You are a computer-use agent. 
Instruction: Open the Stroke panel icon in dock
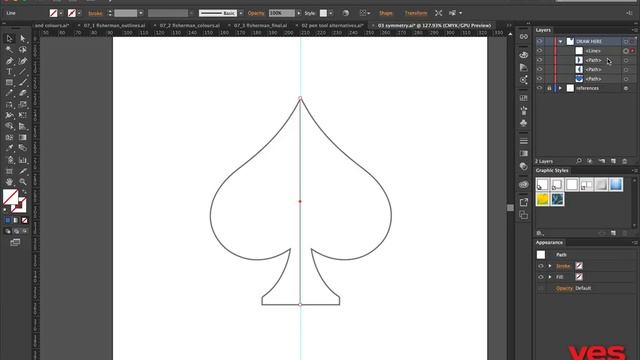click(524, 141)
